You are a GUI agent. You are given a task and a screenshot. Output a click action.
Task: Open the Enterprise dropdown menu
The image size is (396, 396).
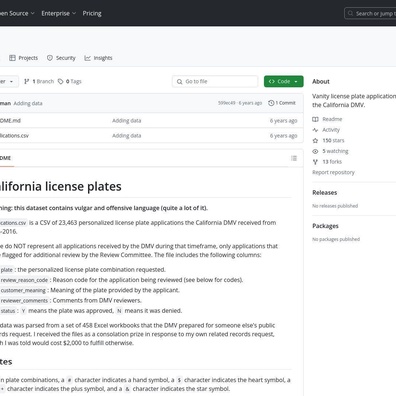click(x=59, y=13)
